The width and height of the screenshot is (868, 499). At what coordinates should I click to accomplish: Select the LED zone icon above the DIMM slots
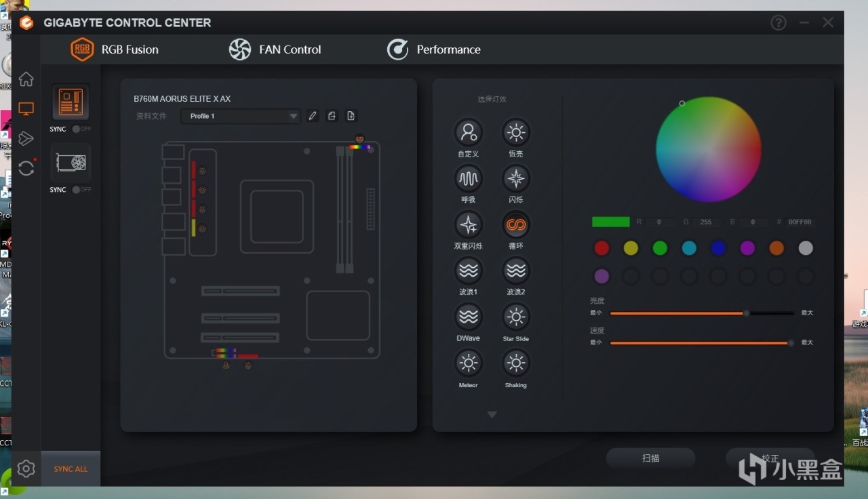point(359,138)
